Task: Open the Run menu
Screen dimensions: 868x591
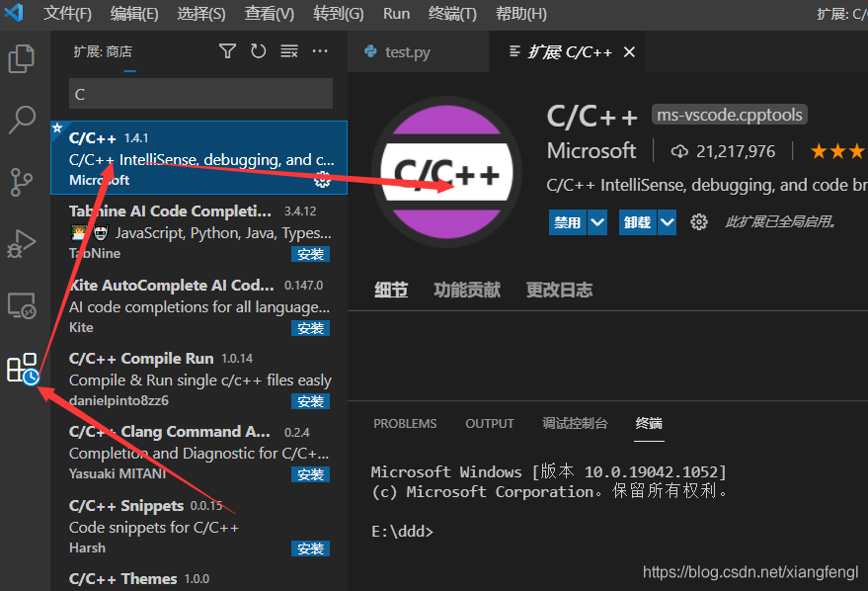Action: (396, 13)
